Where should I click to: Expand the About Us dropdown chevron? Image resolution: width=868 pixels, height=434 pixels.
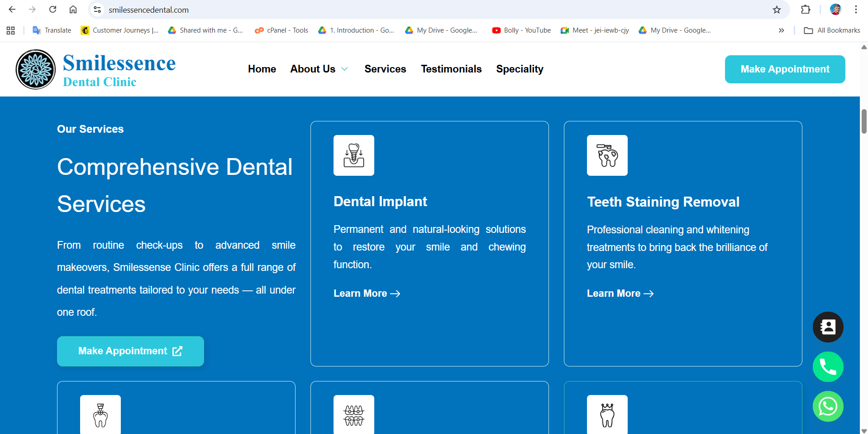(344, 69)
